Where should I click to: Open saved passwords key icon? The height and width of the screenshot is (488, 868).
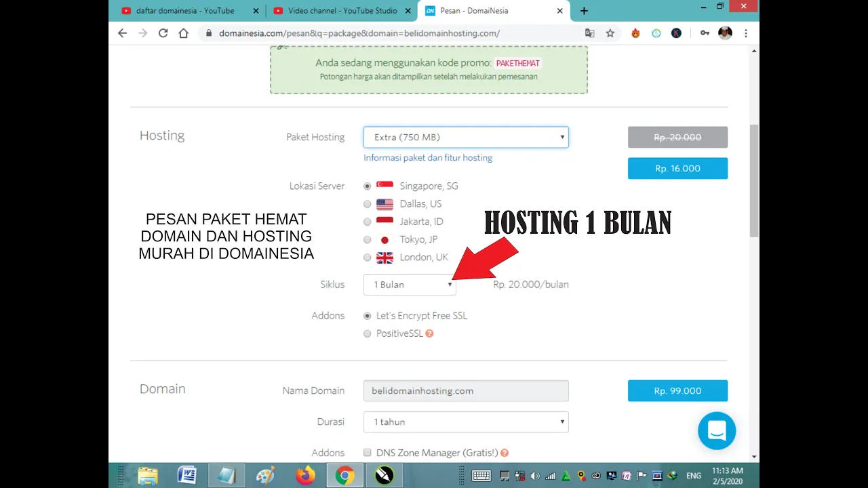click(x=705, y=33)
